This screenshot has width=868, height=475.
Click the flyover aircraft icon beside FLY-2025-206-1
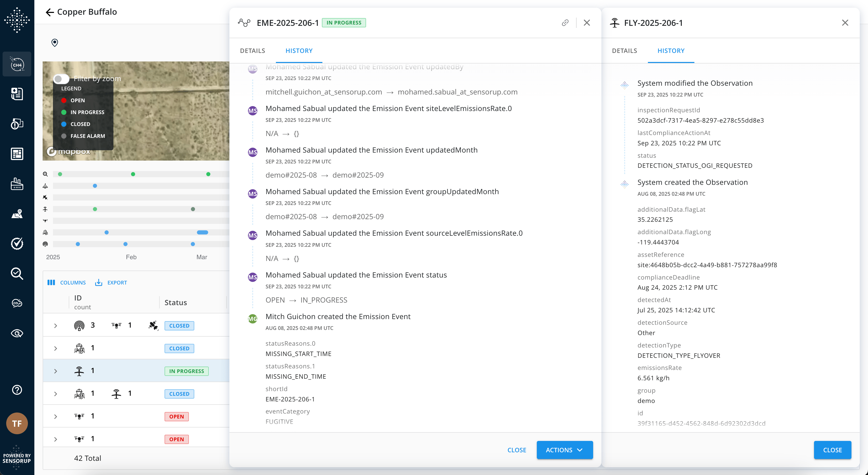[615, 22]
